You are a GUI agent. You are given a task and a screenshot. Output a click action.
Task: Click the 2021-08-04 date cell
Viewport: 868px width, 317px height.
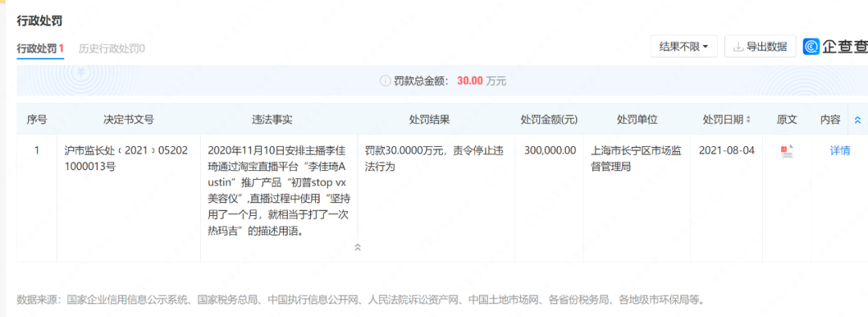[x=727, y=151]
